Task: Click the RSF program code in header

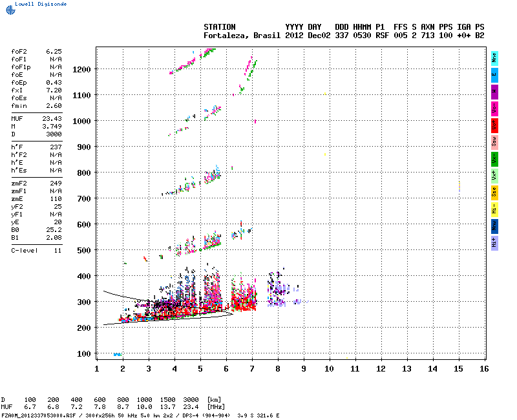Action: coord(382,36)
